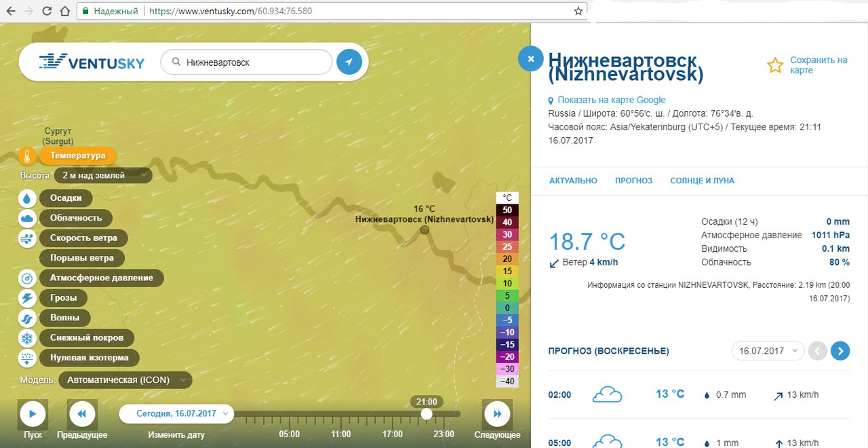The width and height of the screenshot is (868, 448).
Task: Click the freezing level icon
Action: [27, 358]
